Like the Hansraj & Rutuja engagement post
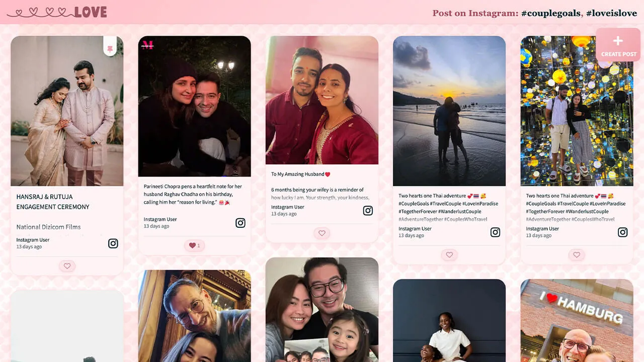The height and width of the screenshot is (362, 644). click(67, 266)
